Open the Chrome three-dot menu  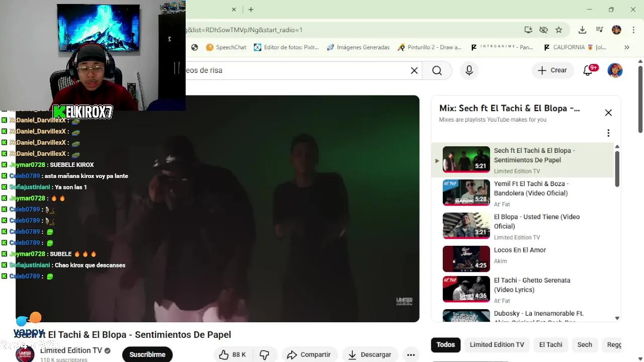pos(633,30)
